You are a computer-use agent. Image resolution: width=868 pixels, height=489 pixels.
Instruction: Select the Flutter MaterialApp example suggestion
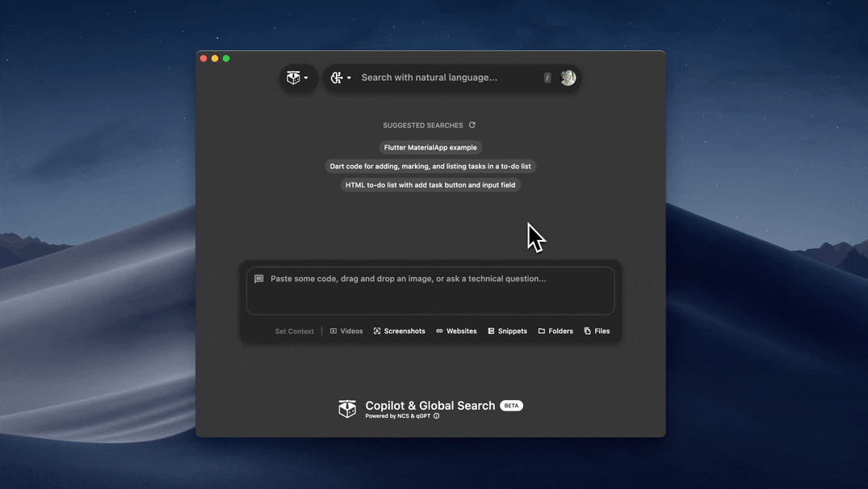(430, 147)
